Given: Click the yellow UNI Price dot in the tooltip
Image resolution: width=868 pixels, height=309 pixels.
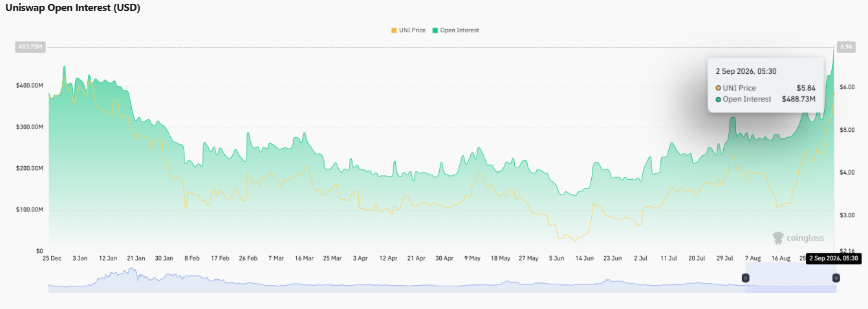Looking at the screenshot, I should (718, 88).
